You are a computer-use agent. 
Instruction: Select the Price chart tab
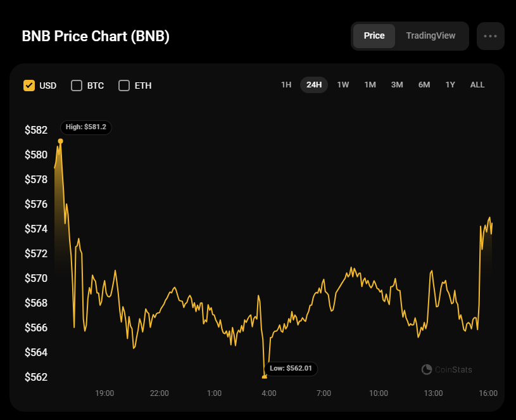click(x=374, y=36)
